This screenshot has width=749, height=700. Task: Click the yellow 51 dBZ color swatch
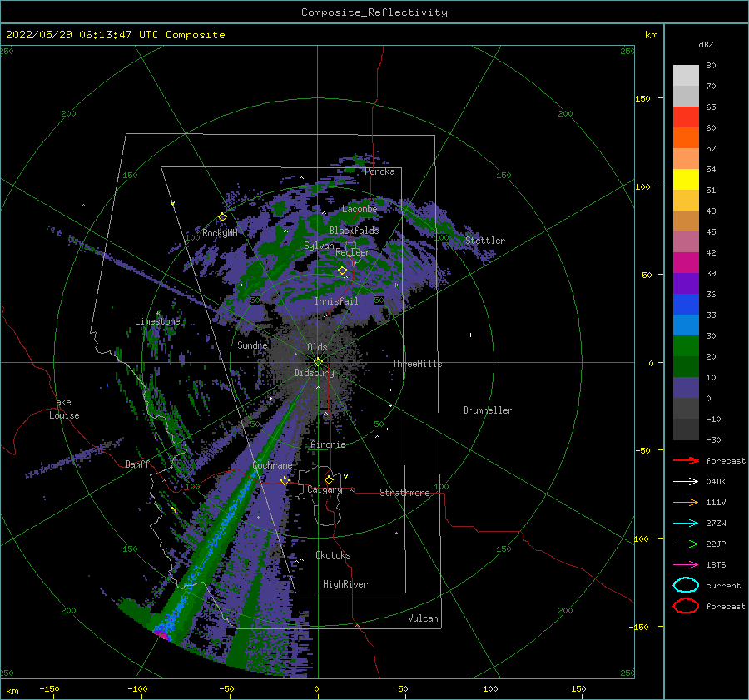coord(686,179)
